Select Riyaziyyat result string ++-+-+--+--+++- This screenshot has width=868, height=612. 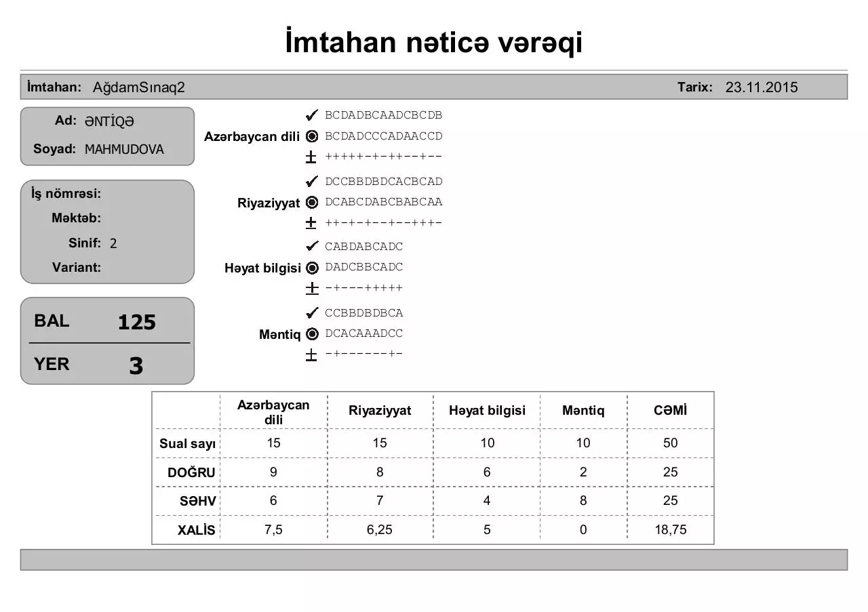384,222
